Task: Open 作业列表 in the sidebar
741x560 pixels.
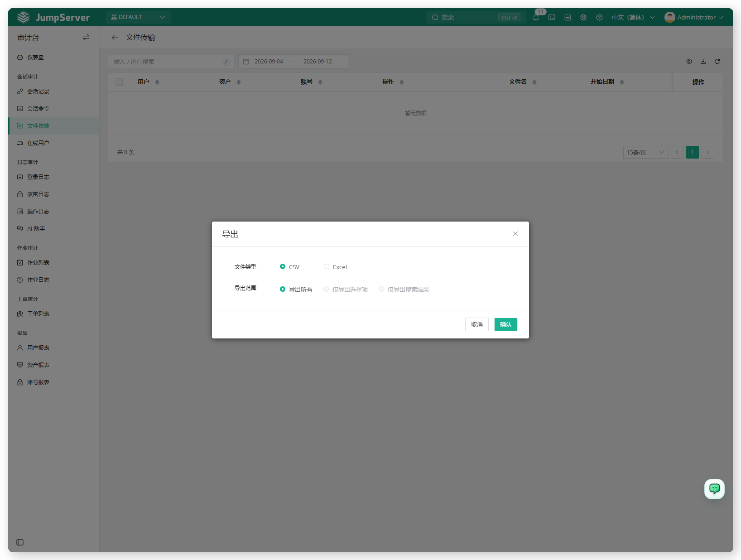Action: coord(53,263)
